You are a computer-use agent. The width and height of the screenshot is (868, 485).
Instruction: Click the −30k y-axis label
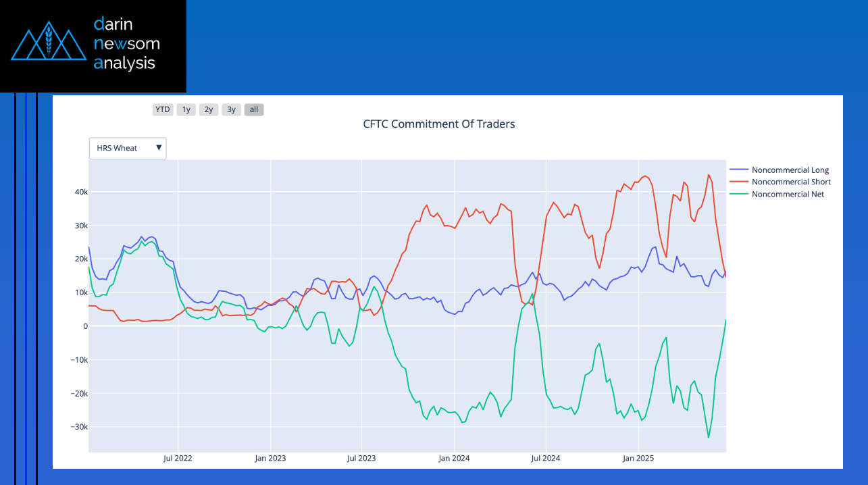pyautogui.click(x=79, y=427)
